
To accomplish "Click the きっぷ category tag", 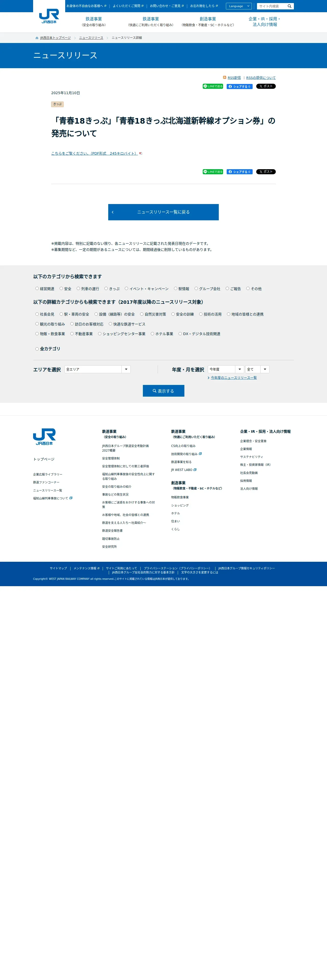I will click(58, 104).
